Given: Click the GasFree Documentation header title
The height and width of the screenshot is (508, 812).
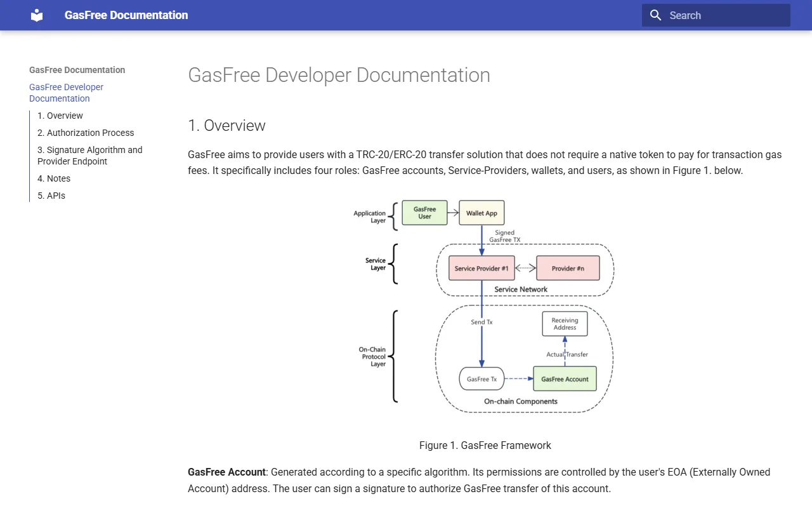Looking at the screenshot, I should 126,15.
